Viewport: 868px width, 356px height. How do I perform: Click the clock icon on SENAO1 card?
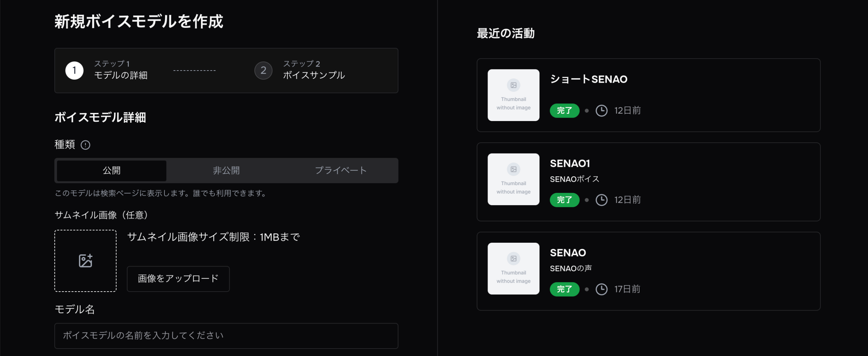(601, 200)
